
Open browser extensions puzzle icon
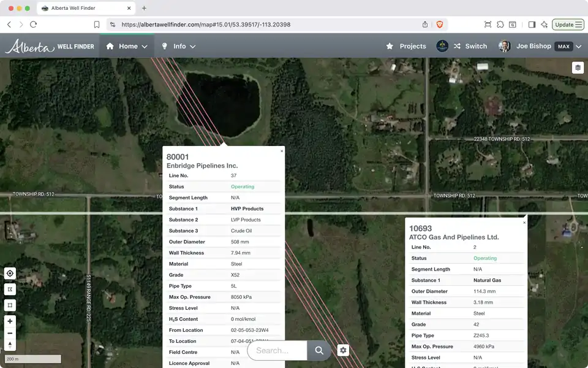point(500,25)
